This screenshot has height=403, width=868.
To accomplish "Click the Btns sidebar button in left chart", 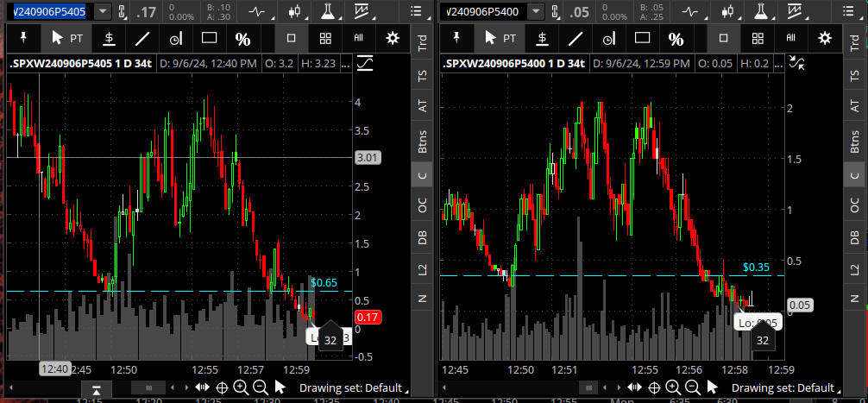I will [422, 142].
